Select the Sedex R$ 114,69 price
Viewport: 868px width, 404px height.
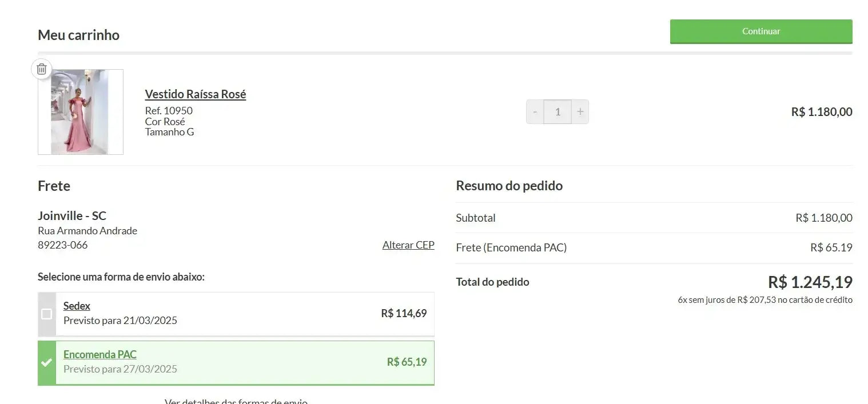(404, 313)
